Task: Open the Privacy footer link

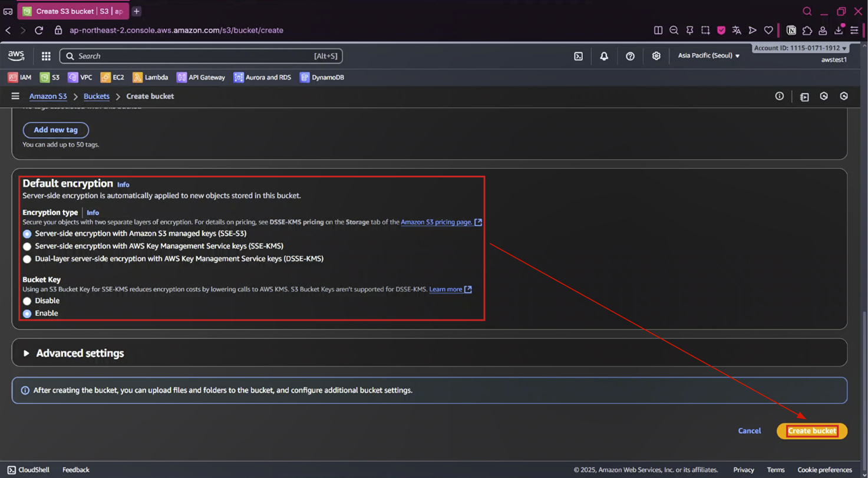Action: coord(744,470)
